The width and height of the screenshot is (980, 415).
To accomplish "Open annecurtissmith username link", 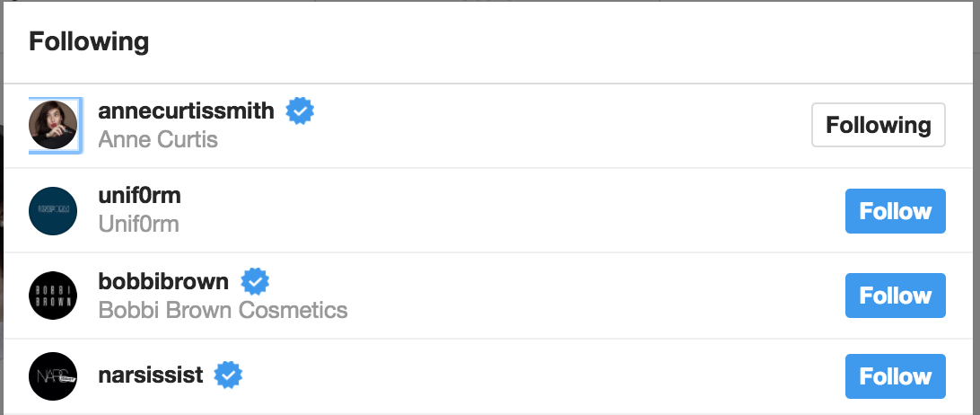I will click(186, 111).
